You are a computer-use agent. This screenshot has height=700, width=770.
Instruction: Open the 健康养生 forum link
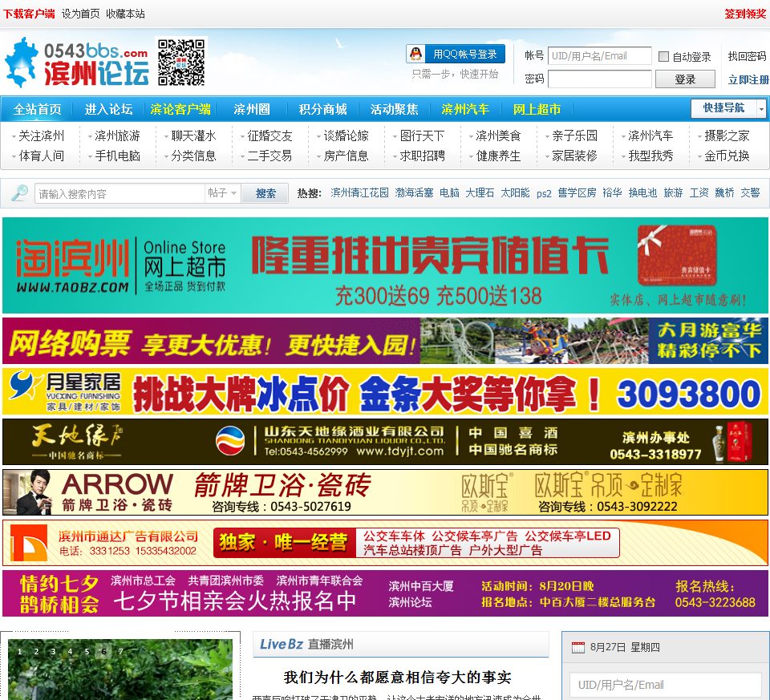[x=498, y=156]
